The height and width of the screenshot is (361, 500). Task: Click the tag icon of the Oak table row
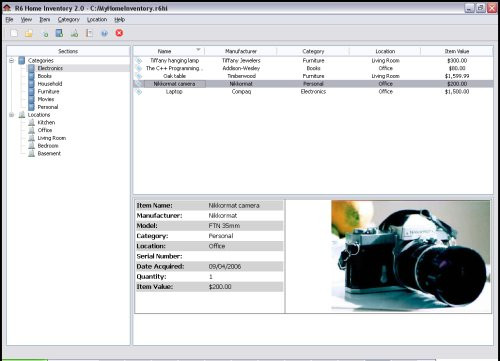coord(139,76)
